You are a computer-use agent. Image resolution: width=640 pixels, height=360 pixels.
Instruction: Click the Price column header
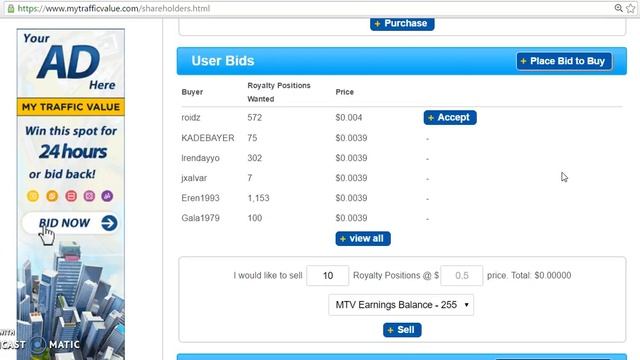pos(344,92)
